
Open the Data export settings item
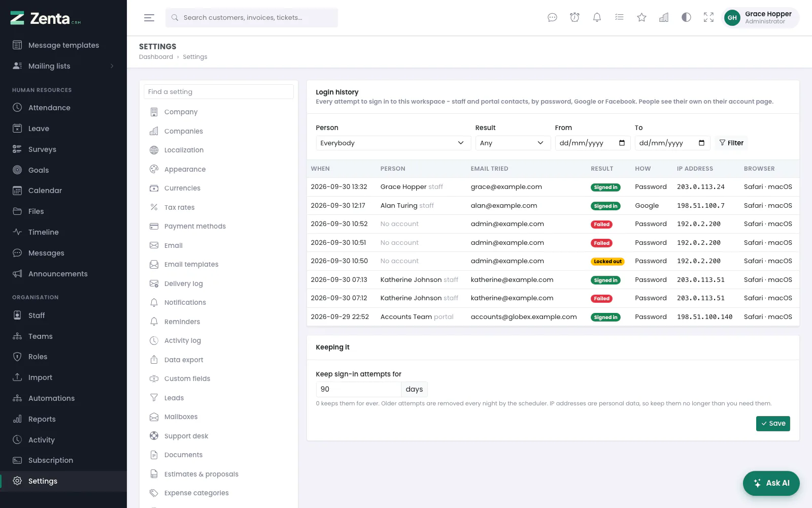[x=219, y=360]
